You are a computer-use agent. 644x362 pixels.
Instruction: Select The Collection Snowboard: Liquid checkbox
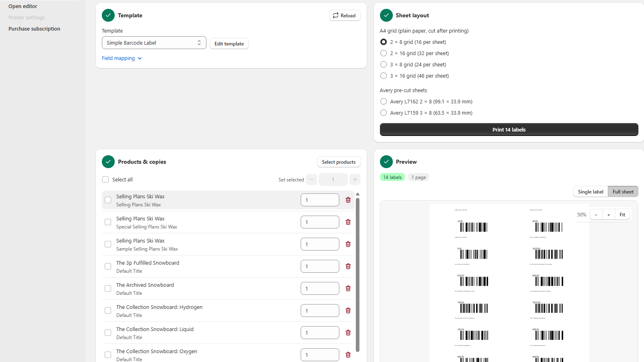coord(108,333)
